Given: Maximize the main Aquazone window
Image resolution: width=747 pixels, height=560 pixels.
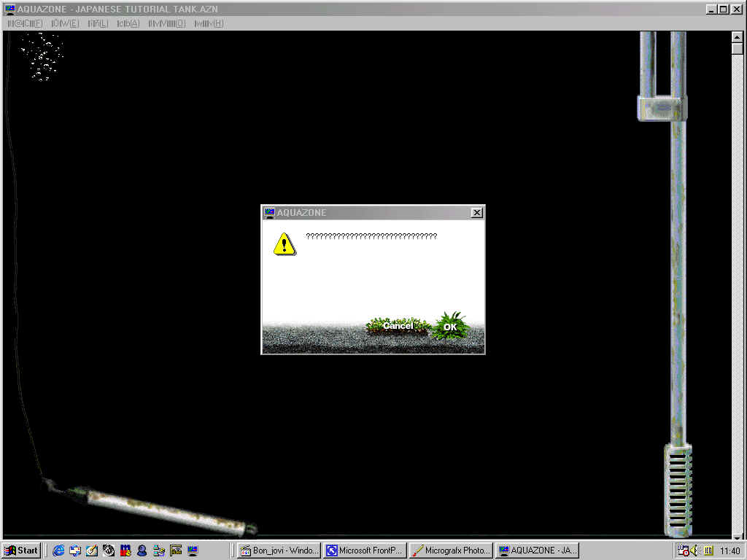Looking at the screenshot, I should pos(723,9).
